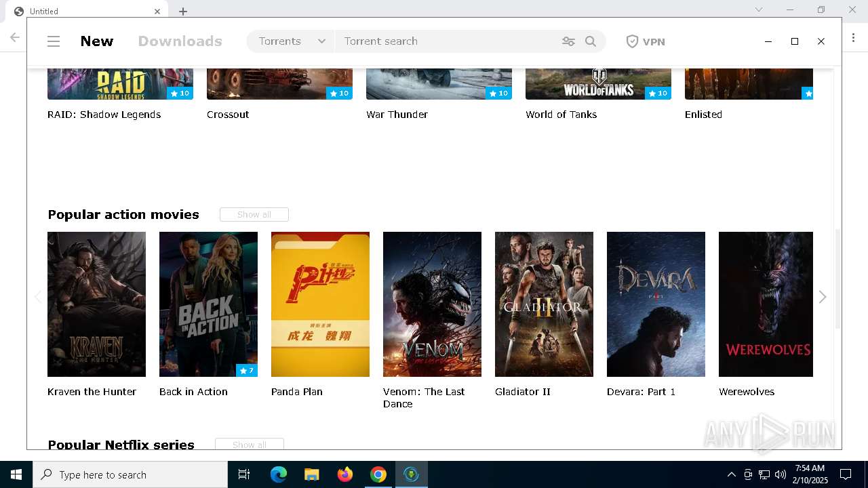
Task: Open the Devara: Part 1 poster
Action: click(656, 304)
